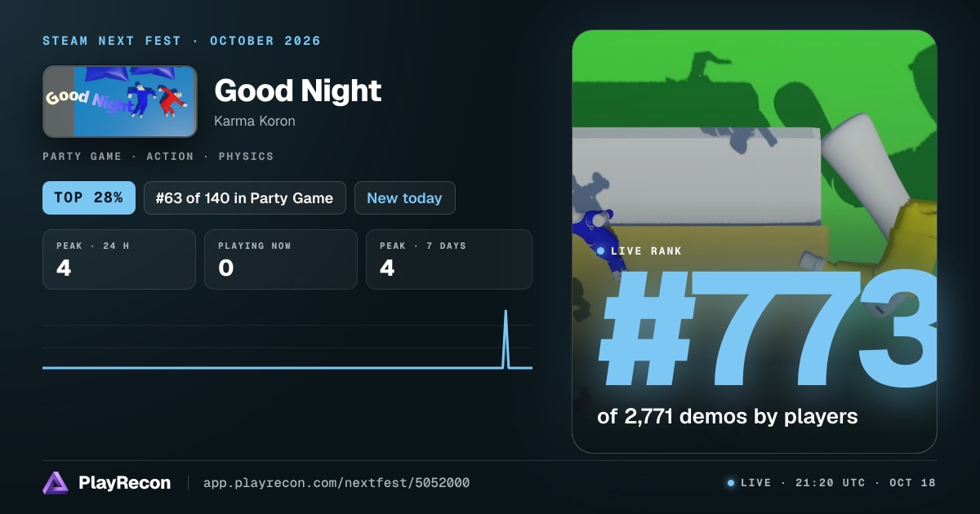Open the app.playrecon.com/nextfest/5052000 link
Viewport: 980px width, 514px height.
[x=336, y=483]
